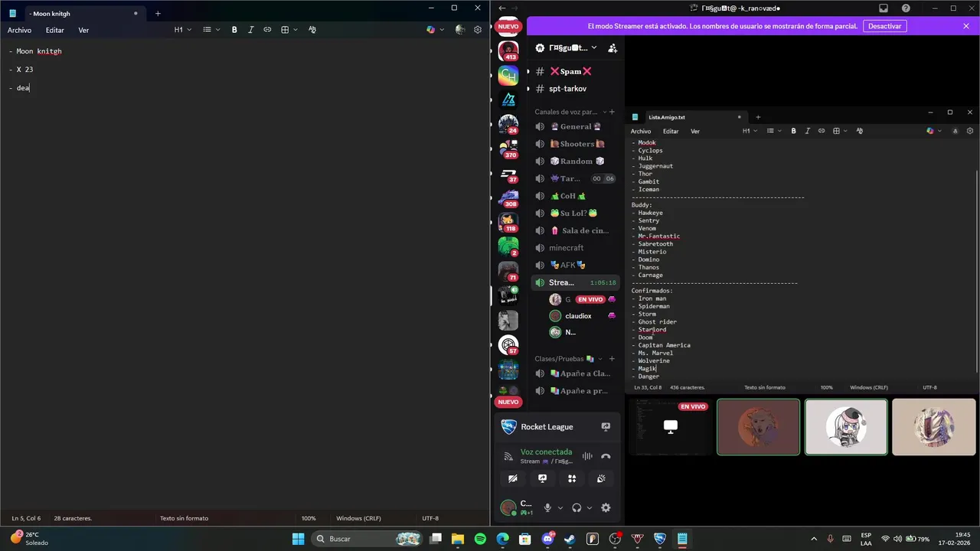Select user claudiox in the Stream channel
The height and width of the screenshot is (551, 980).
point(582,316)
